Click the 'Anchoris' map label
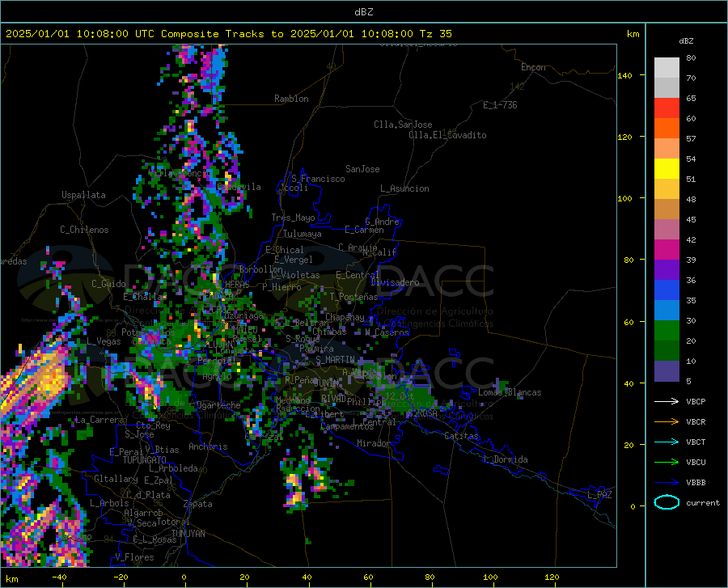This screenshot has width=728, height=588. click(208, 446)
